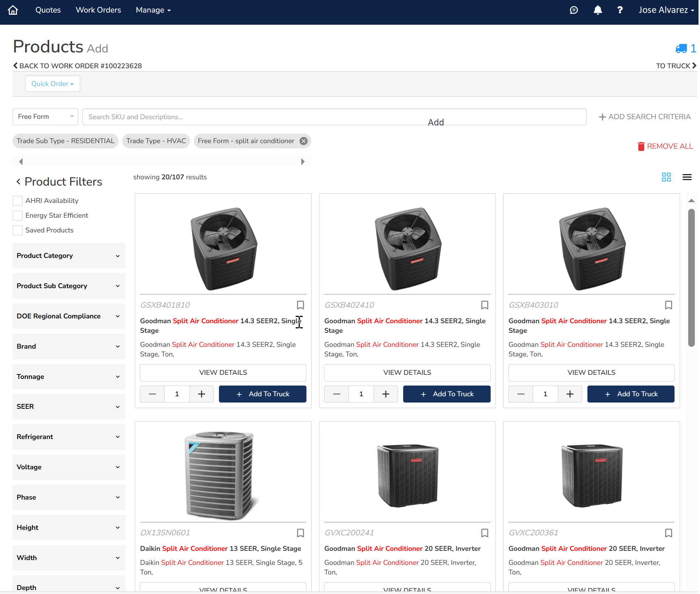Click the quantity field for GSXB401810
The height and width of the screenshot is (594, 700).
[x=177, y=394]
